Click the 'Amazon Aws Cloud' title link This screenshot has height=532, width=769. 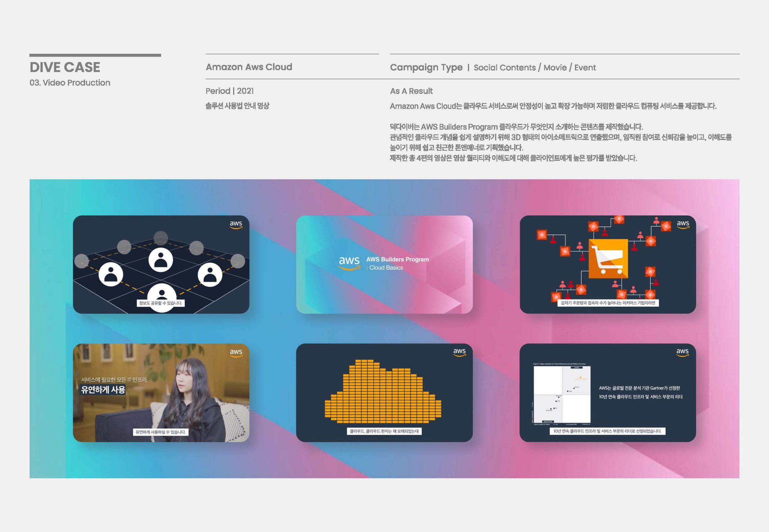pyautogui.click(x=248, y=67)
